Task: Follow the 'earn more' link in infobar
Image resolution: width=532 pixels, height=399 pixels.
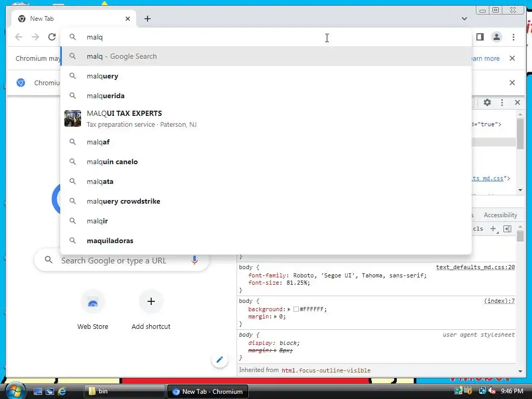Action: click(486, 58)
